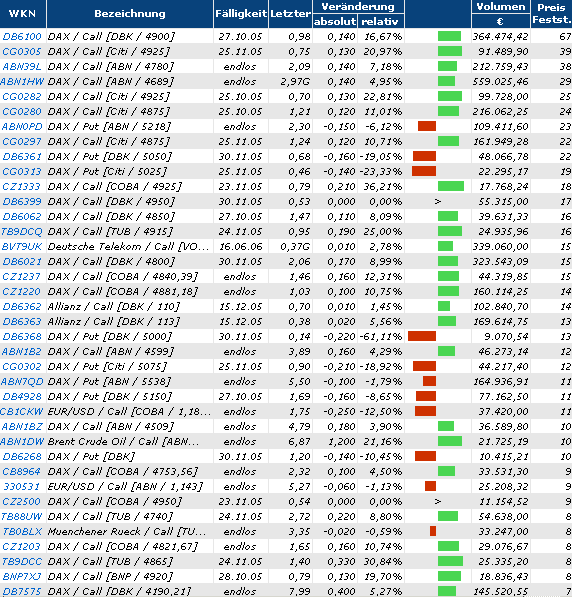572x597 pixels.
Task: Open WKN link BVT9UK for Deutsche Telekom
Action: coord(22,247)
